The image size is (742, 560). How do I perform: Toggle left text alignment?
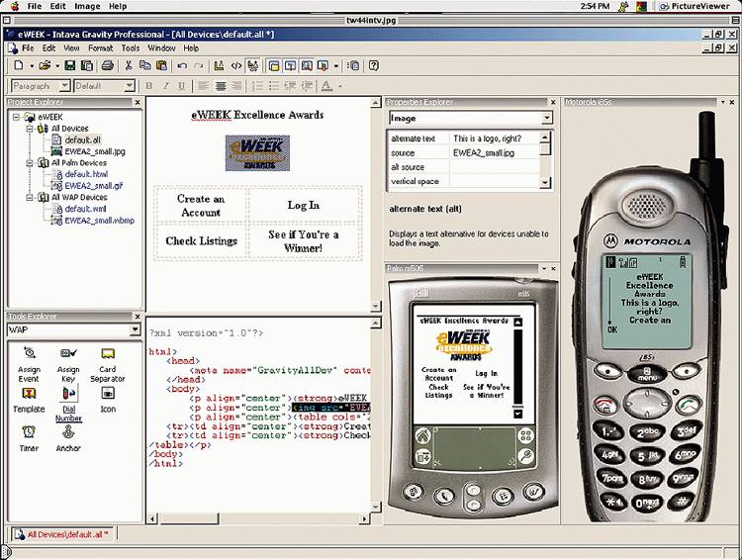pos(203,86)
